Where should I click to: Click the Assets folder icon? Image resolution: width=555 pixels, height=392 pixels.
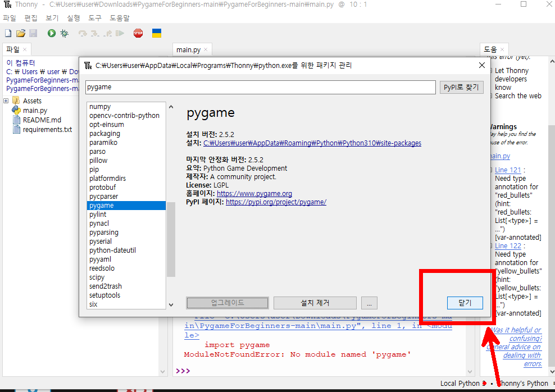click(x=16, y=101)
